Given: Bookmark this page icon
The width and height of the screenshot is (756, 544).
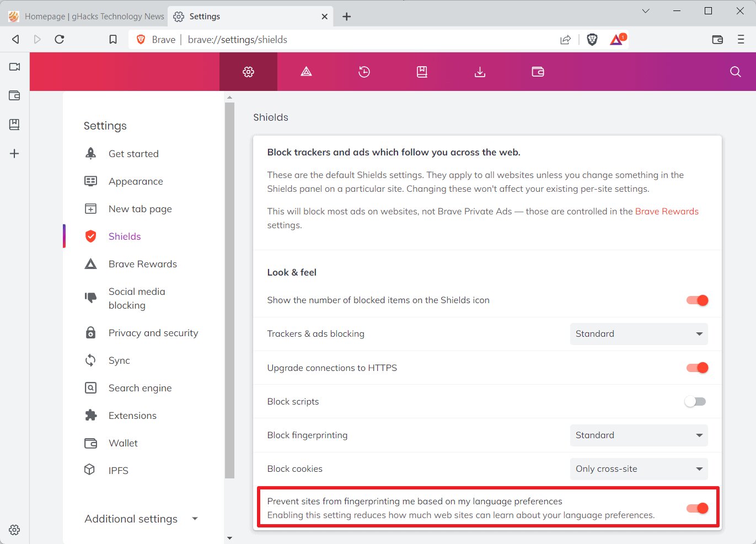Looking at the screenshot, I should click(x=113, y=39).
